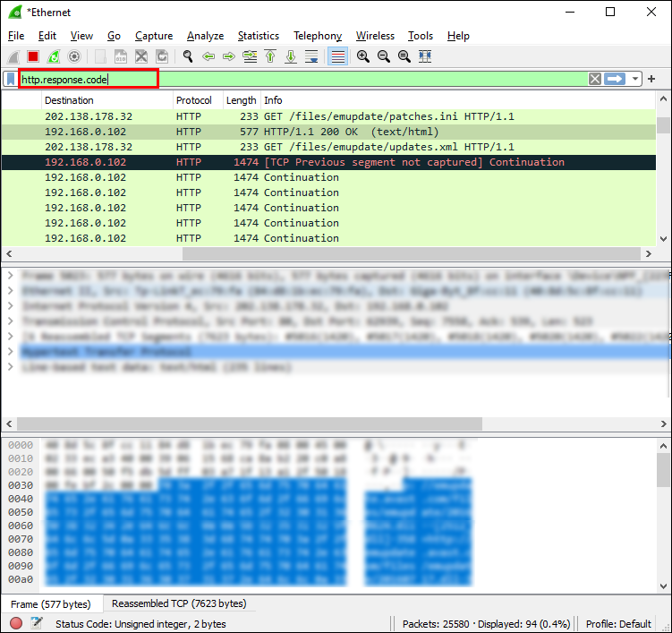The image size is (672, 633).
Task: Open capture file properties notepad icon
Action: coord(37,623)
